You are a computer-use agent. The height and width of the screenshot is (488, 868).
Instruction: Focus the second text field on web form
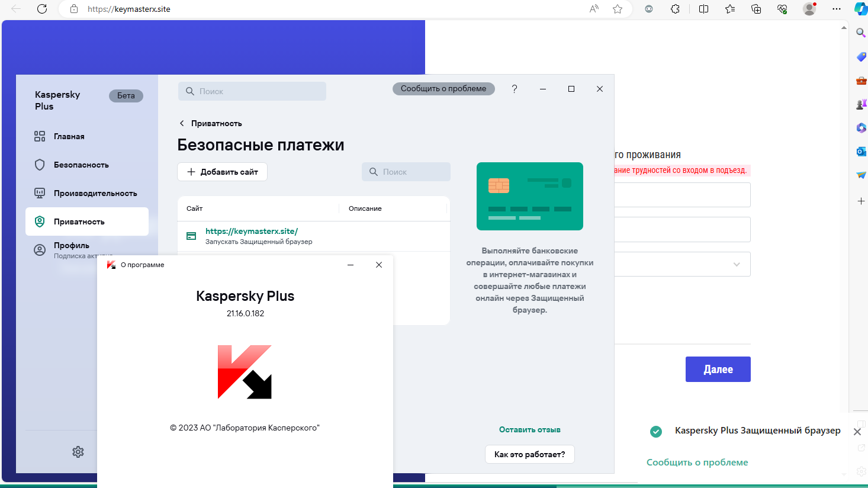point(682,229)
